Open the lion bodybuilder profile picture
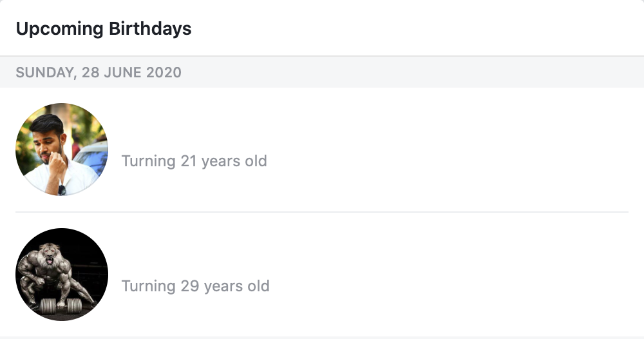Image resolution: width=644 pixels, height=339 pixels. [x=62, y=274]
